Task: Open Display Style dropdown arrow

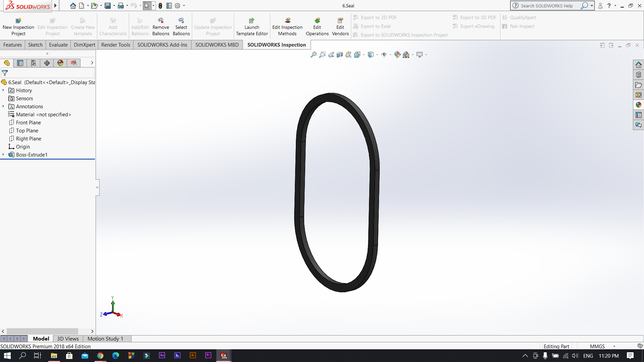Action: (377, 55)
